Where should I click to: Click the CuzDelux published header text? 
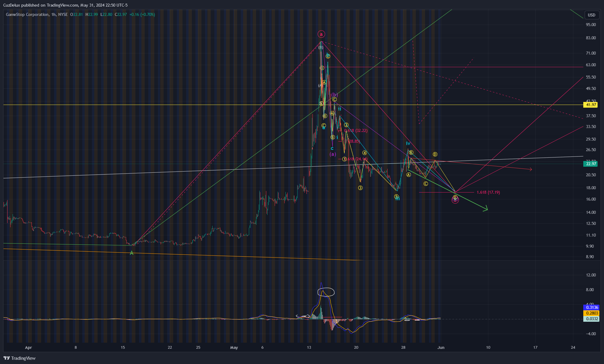click(65, 5)
